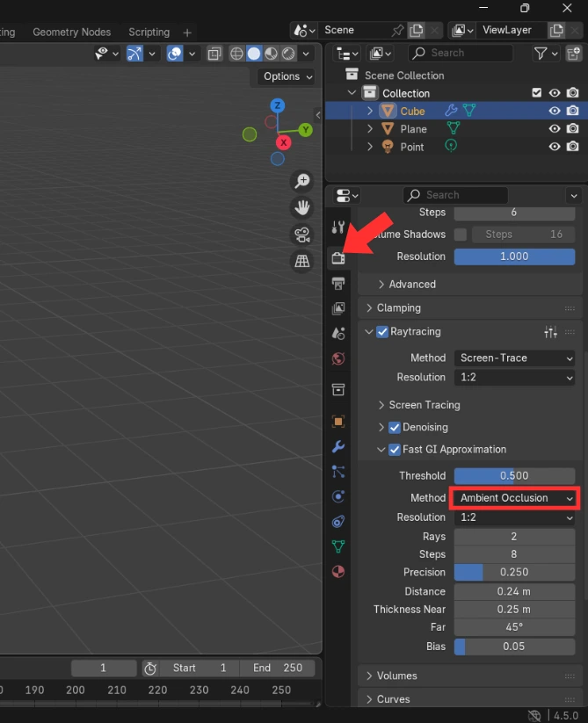Click the zoom magnifier icon in viewport

click(302, 182)
